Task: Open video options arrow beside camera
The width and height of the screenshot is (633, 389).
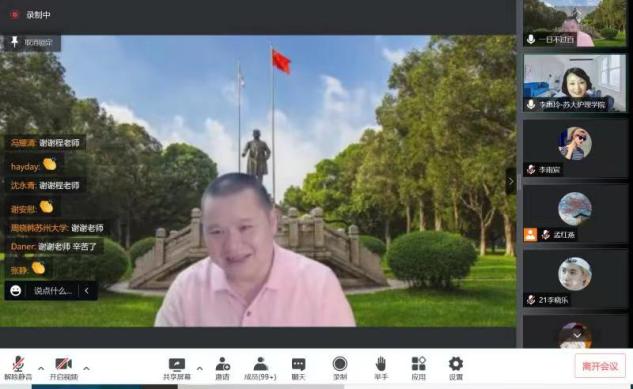Action: [x=86, y=368]
